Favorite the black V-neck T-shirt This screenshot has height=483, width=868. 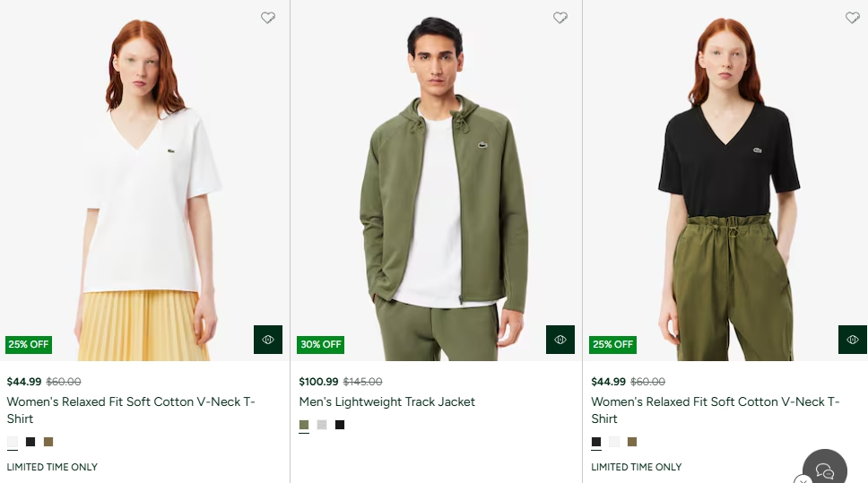click(x=852, y=18)
